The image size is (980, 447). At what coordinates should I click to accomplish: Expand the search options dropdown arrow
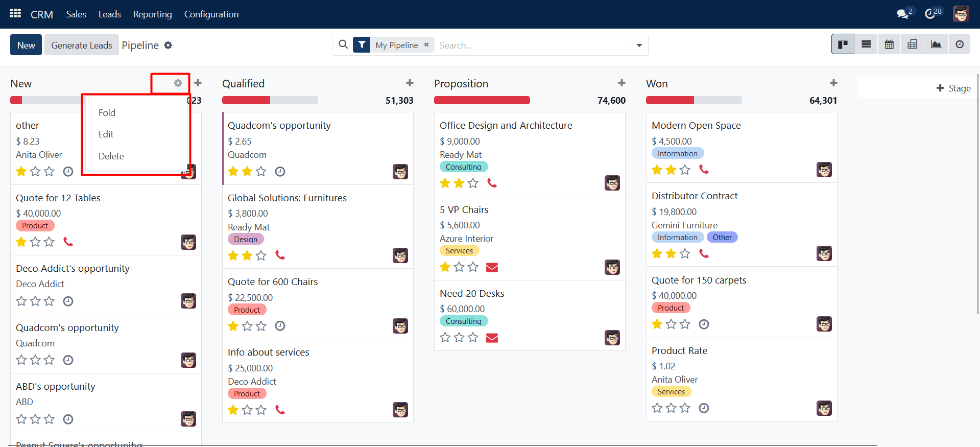639,45
